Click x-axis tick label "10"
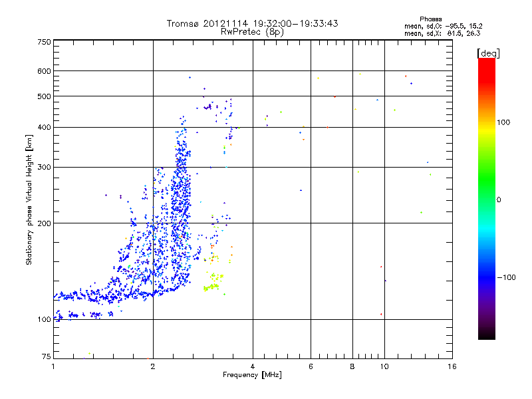Screen dimensions: 532x399 (x=384, y=366)
